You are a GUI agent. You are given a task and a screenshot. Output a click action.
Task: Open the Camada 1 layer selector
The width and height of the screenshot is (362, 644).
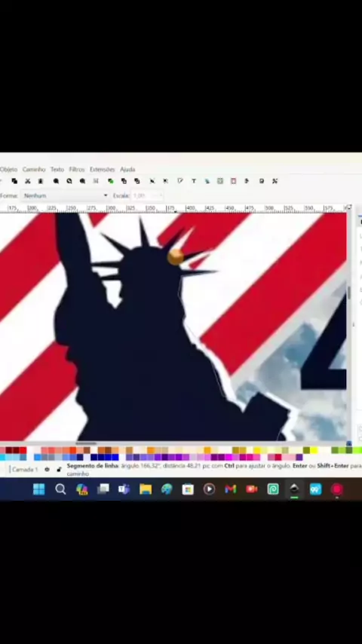coord(25,469)
